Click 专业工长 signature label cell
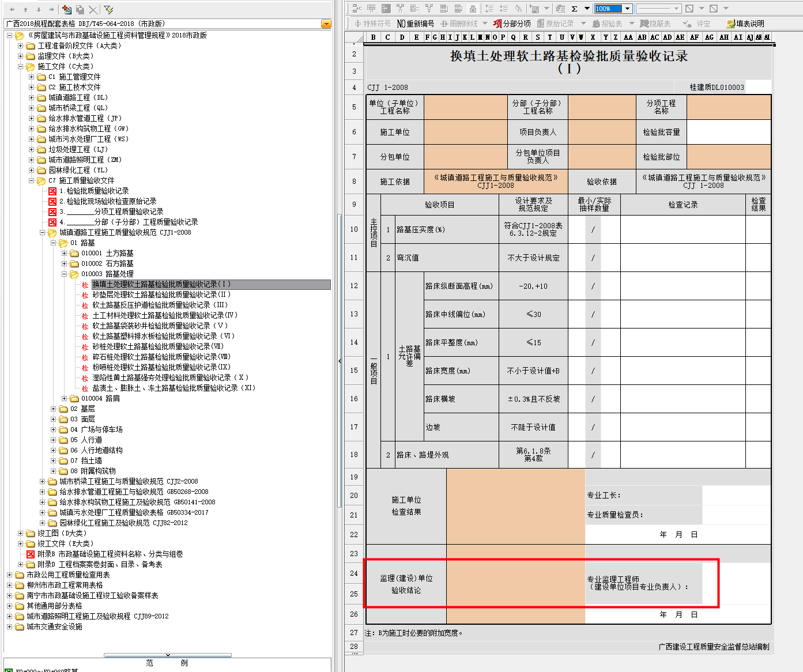Screen dimensions: 803x672 pyautogui.click(x=643, y=495)
